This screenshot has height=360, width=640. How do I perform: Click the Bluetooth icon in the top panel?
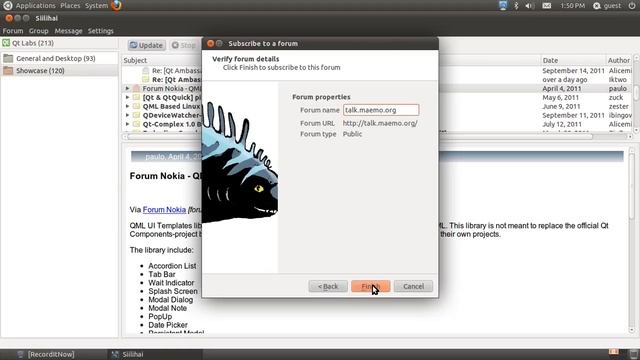click(516, 6)
